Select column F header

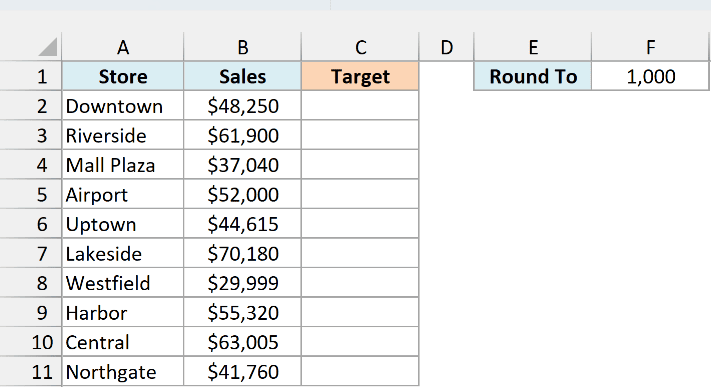click(x=651, y=47)
